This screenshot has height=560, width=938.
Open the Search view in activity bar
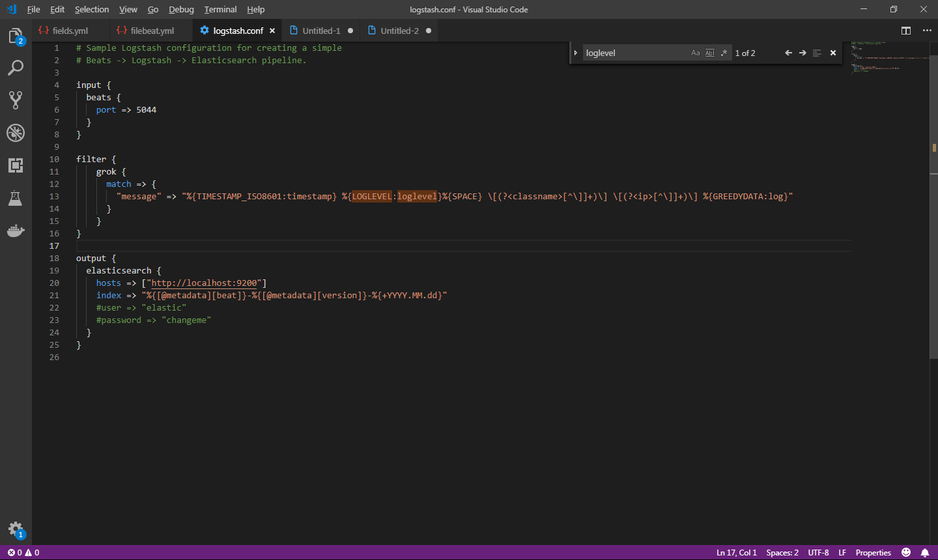click(16, 68)
